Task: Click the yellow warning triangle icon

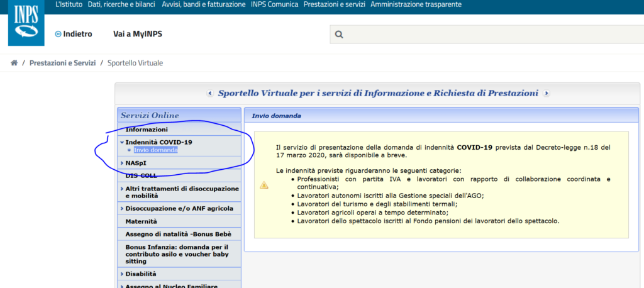Action: coord(264,185)
